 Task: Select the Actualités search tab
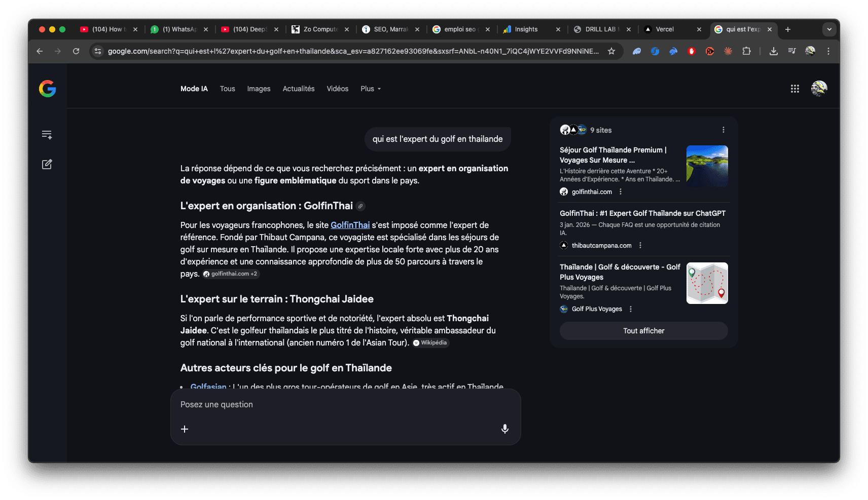(299, 89)
